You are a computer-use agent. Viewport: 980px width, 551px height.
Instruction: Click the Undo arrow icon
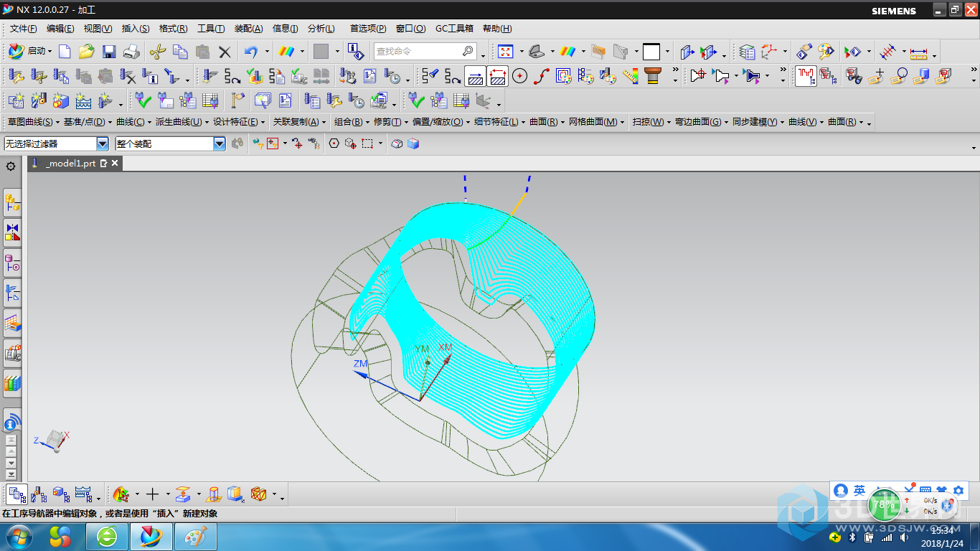pos(251,52)
